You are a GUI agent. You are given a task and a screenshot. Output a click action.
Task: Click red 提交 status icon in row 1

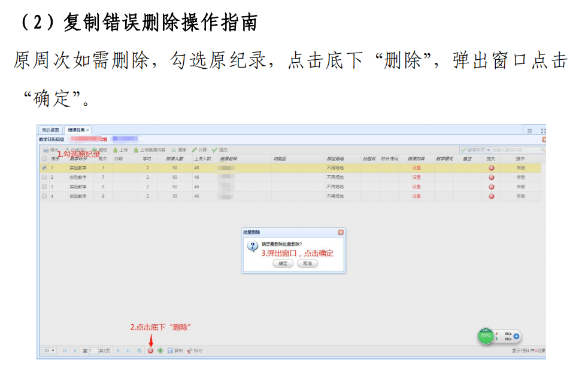(491, 168)
